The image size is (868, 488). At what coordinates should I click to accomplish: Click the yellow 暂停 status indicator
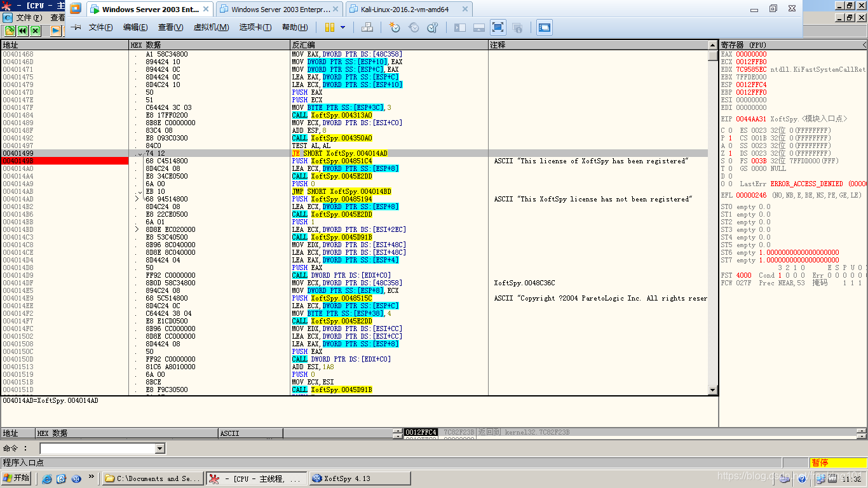pyautogui.click(x=838, y=463)
